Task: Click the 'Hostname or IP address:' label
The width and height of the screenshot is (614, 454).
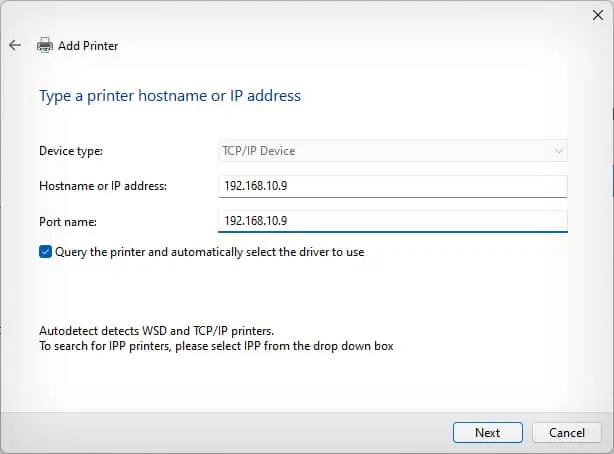Action: click(x=103, y=186)
